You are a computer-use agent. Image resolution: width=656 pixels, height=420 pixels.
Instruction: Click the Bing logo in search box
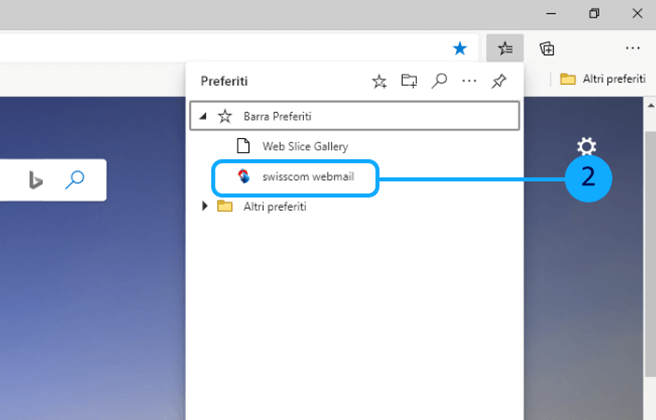tap(35, 180)
